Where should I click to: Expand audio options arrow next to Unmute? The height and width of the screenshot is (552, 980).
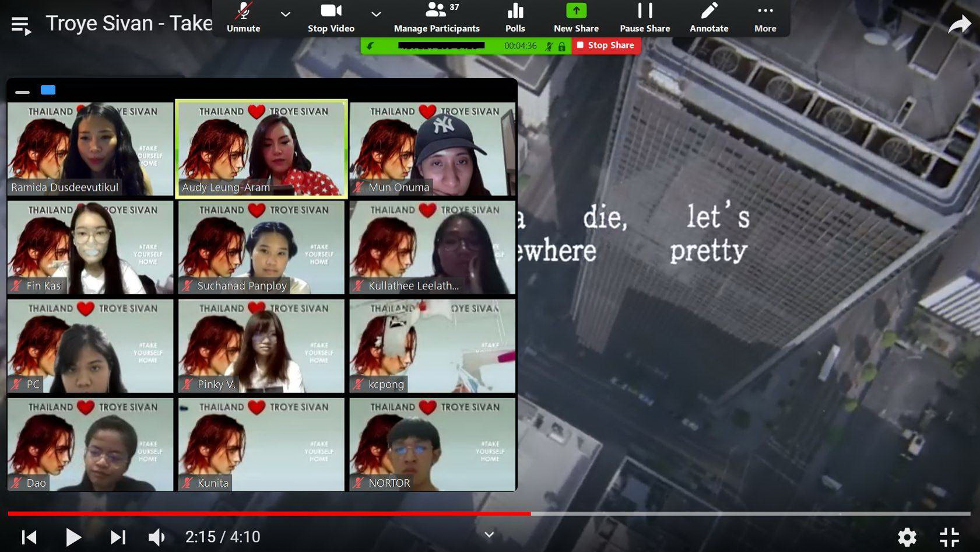click(x=285, y=14)
